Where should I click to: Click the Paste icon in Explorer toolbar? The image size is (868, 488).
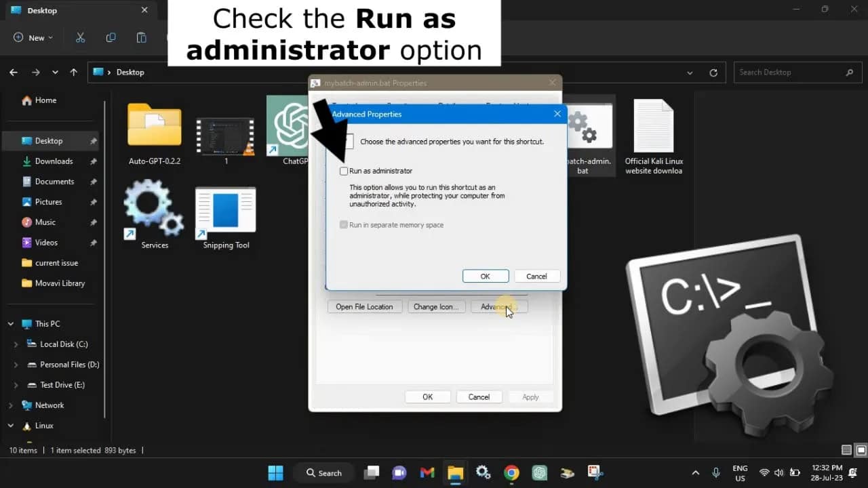[x=141, y=37]
